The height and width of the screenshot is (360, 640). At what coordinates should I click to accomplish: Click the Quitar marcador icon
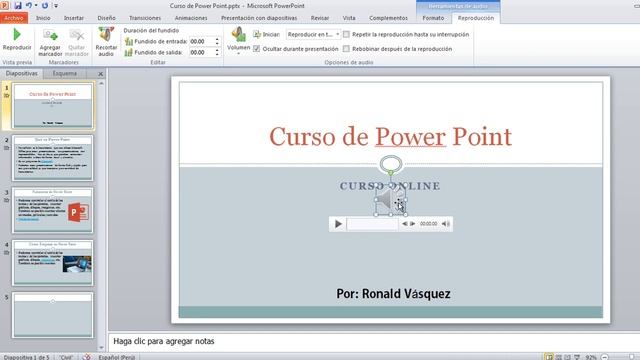[x=76, y=36]
